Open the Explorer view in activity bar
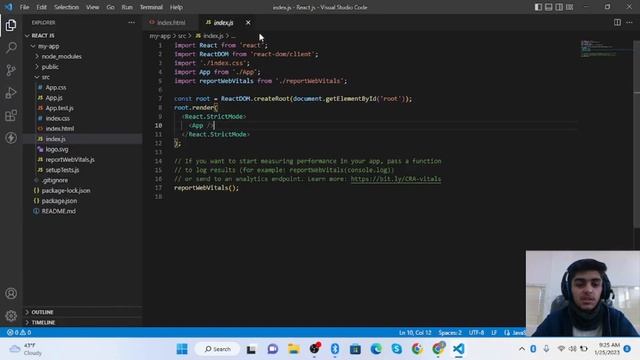Screen dimensions: 640x360 click(x=11, y=25)
